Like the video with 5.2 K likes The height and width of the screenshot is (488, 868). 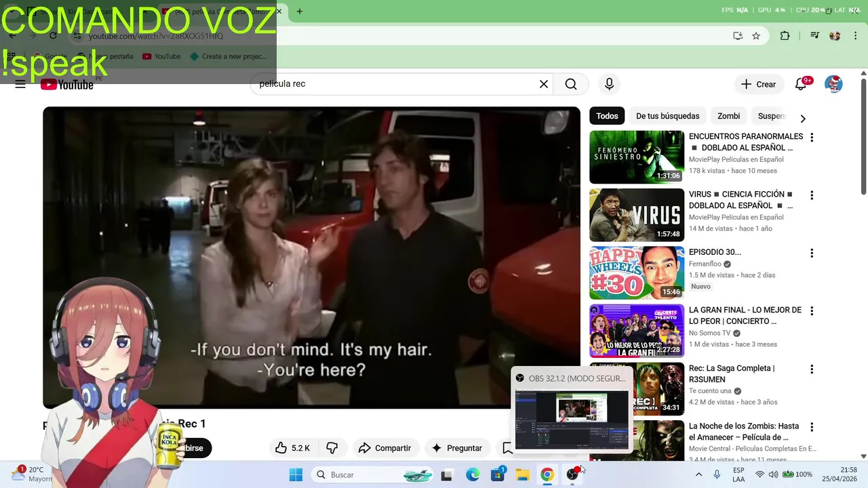pos(292,448)
